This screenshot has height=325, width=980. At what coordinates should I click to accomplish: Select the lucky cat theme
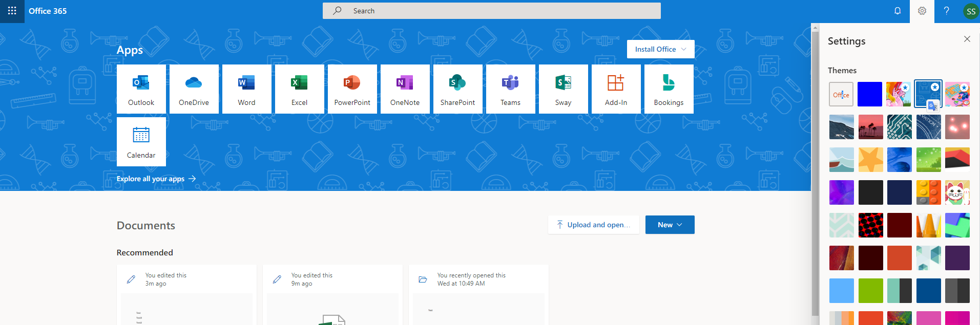click(x=957, y=192)
